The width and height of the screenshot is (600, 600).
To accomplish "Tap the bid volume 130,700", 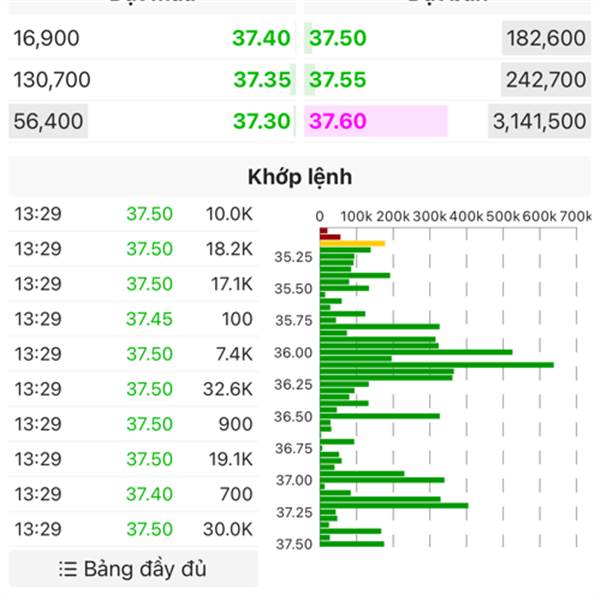I will (x=55, y=80).
